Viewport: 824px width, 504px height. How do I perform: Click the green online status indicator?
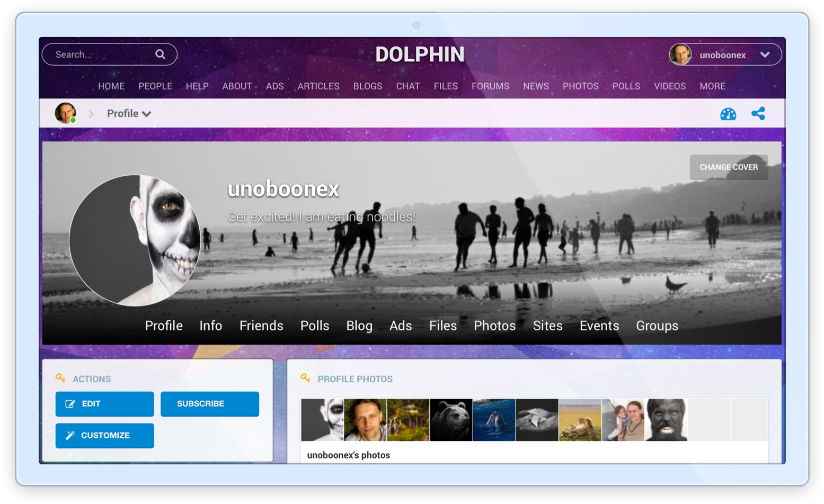pos(72,121)
